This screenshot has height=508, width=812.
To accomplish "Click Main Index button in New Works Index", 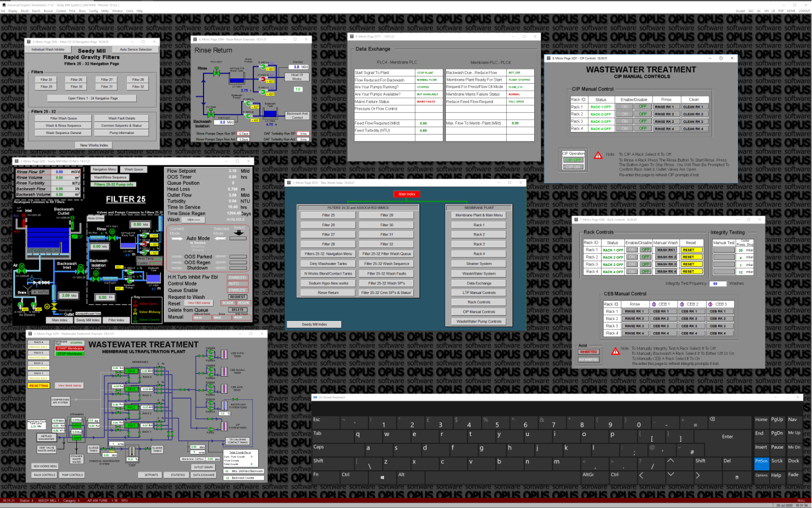I will coord(407,194).
